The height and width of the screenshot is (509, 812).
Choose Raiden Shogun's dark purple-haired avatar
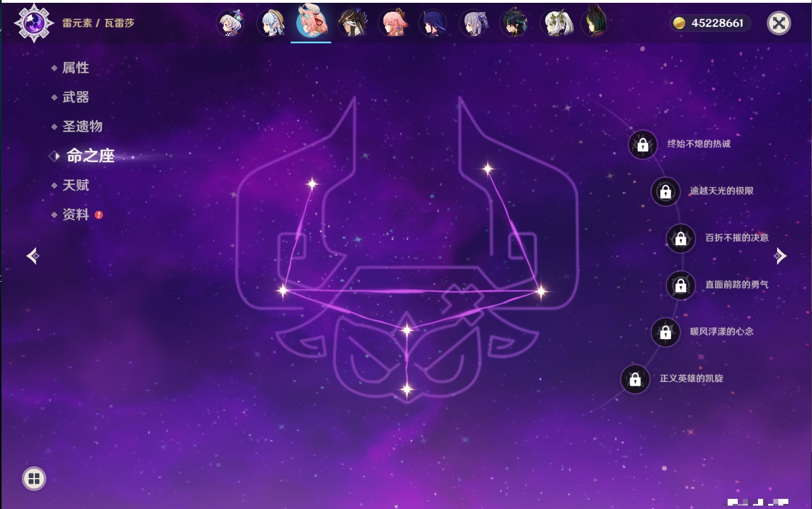point(433,24)
